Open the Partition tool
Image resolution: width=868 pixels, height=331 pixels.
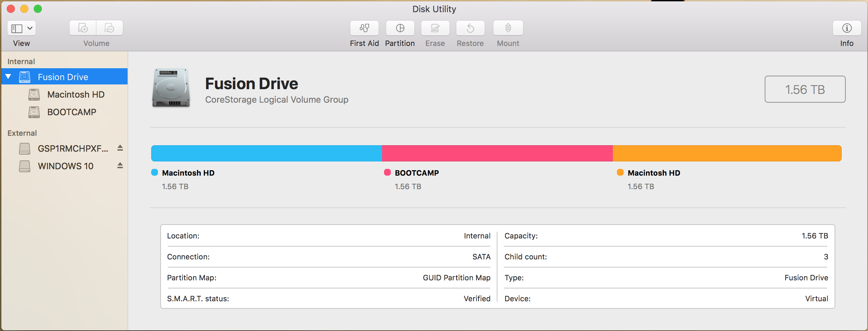(400, 28)
